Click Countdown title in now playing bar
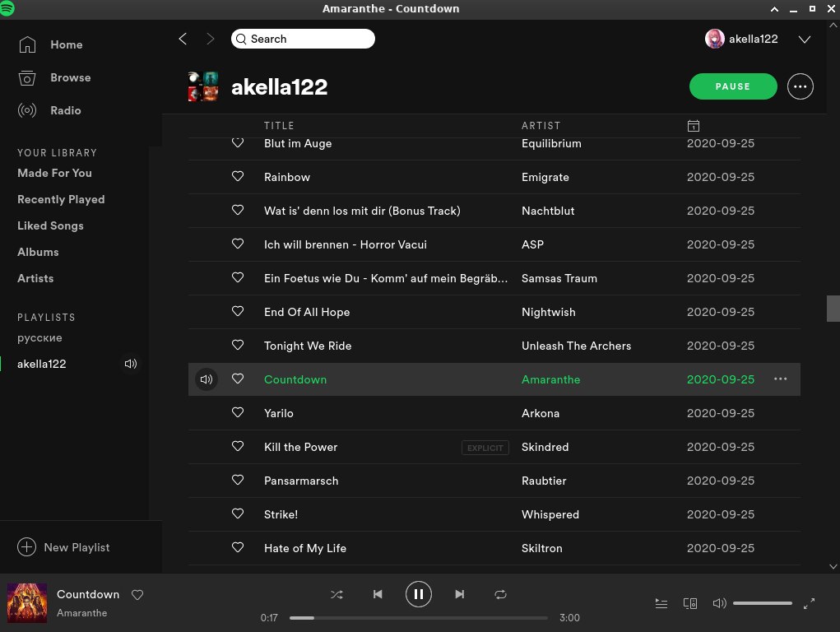This screenshot has width=840, height=632. point(88,594)
